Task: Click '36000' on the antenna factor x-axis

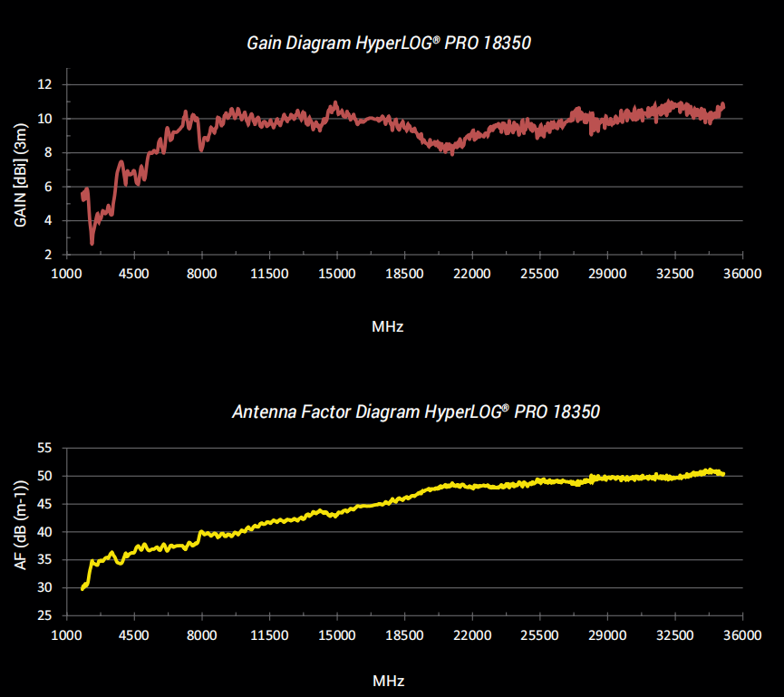Action: pos(742,635)
